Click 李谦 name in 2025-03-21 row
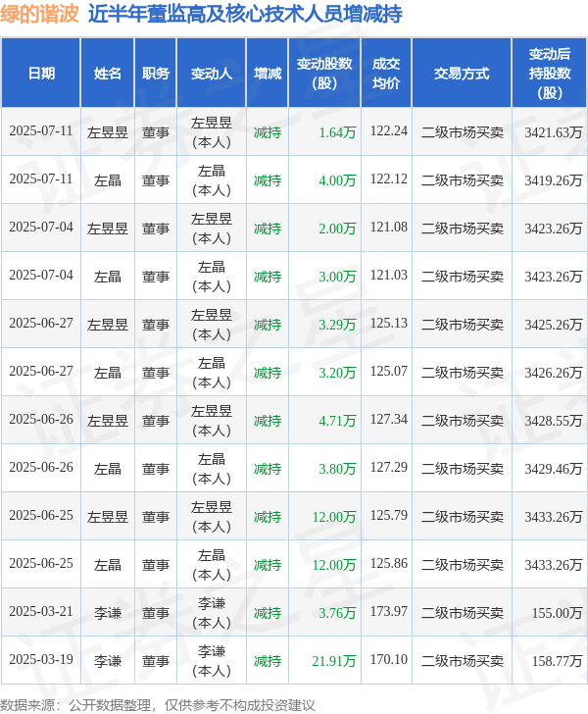 [108, 613]
